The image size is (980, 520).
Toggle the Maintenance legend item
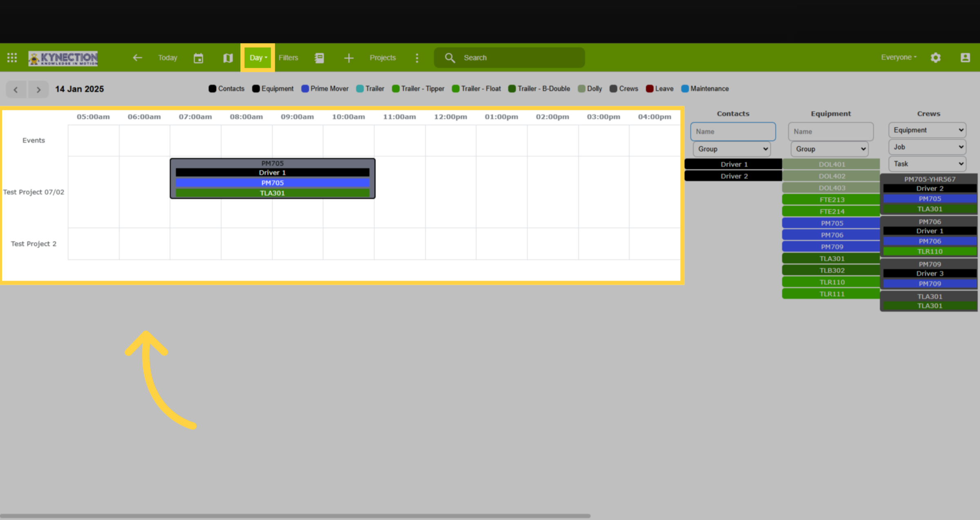(x=705, y=89)
